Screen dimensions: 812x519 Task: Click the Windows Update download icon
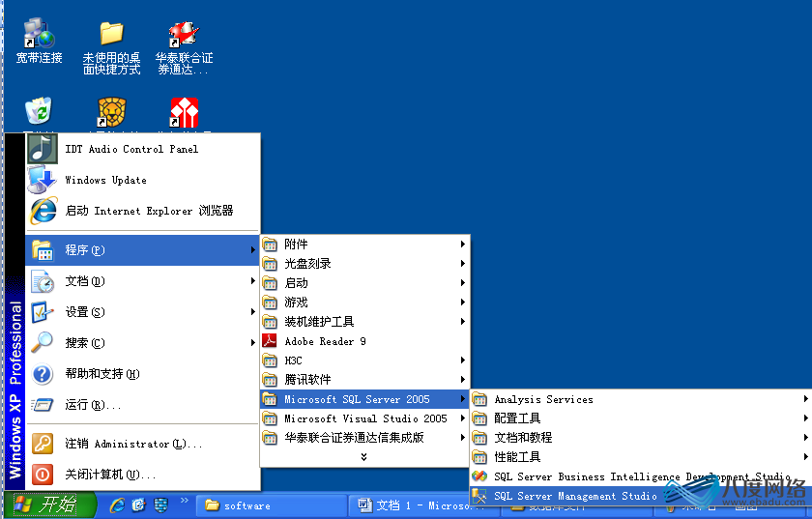(x=42, y=180)
